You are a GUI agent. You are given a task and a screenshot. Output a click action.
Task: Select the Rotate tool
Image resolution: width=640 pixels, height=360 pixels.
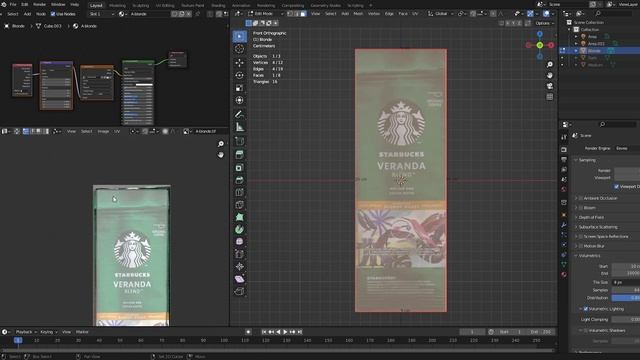(240, 75)
